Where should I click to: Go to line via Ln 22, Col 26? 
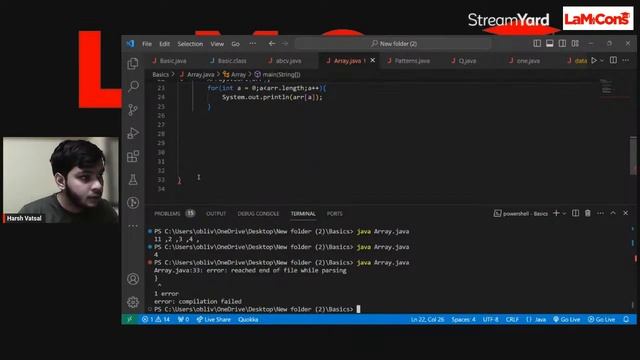coord(427,320)
